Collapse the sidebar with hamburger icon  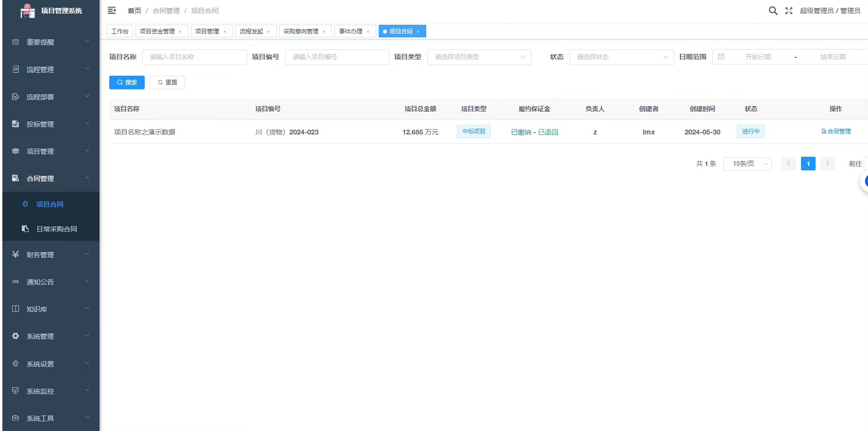click(x=112, y=11)
